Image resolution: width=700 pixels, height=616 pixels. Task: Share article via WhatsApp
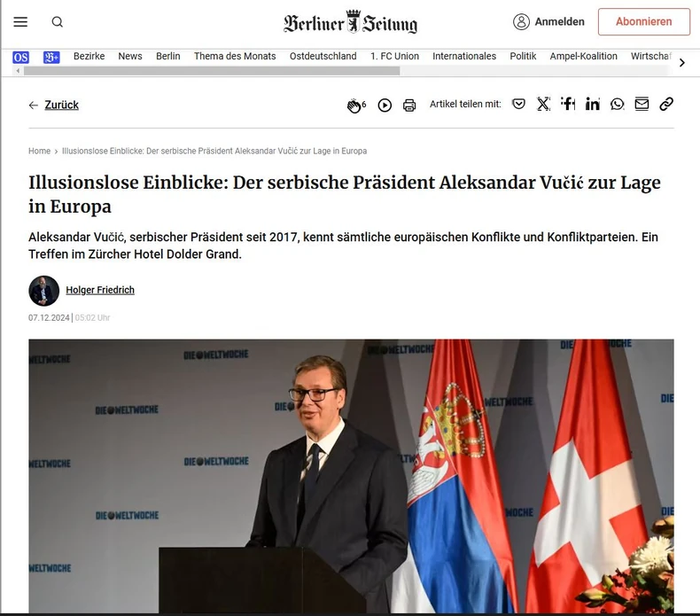[x=617, y=104]
